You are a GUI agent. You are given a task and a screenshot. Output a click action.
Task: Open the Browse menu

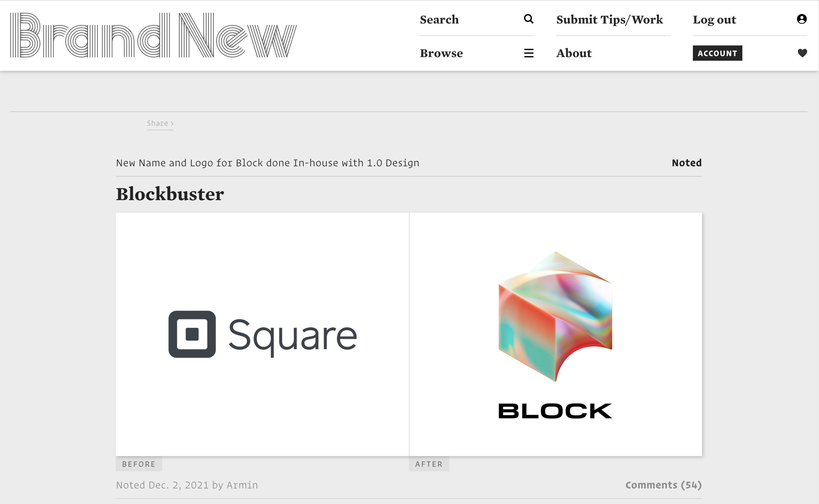tap(441, 53)
